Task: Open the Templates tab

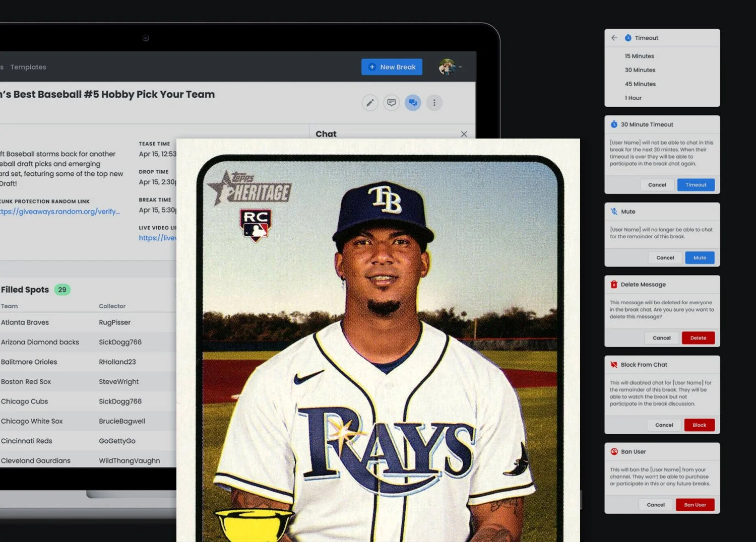Action: pyautogui.click(x=28, y=67)
